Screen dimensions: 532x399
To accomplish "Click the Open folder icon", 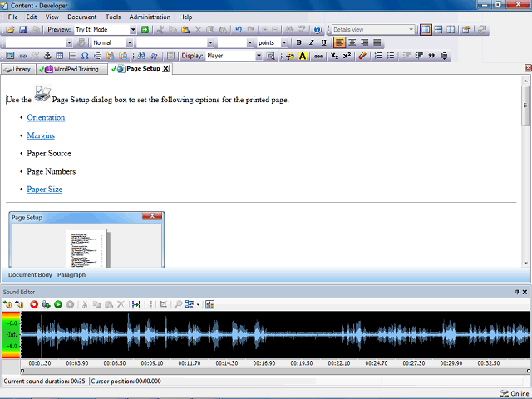I will [10, 30].
